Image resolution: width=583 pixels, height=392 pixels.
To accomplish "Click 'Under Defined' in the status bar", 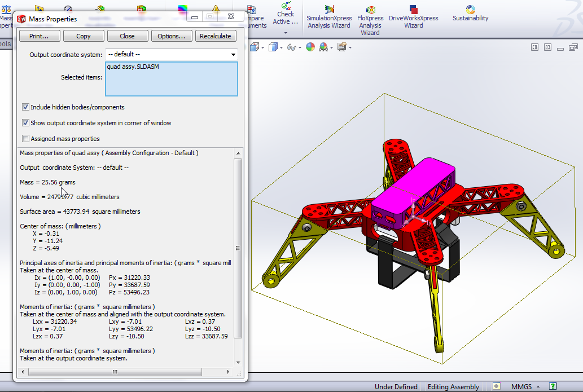I will click(x=396, y=387).
